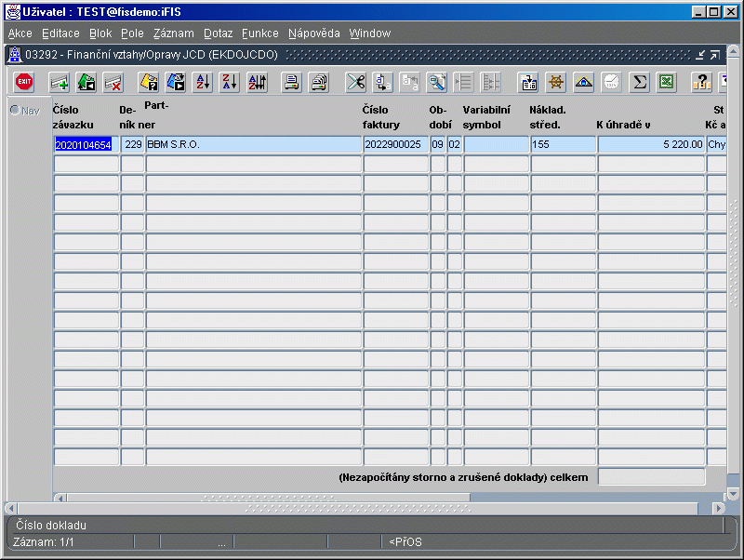Screen dimensions: 744x560
Task: Open the Pole menu
Action: (x=132, y=33)
